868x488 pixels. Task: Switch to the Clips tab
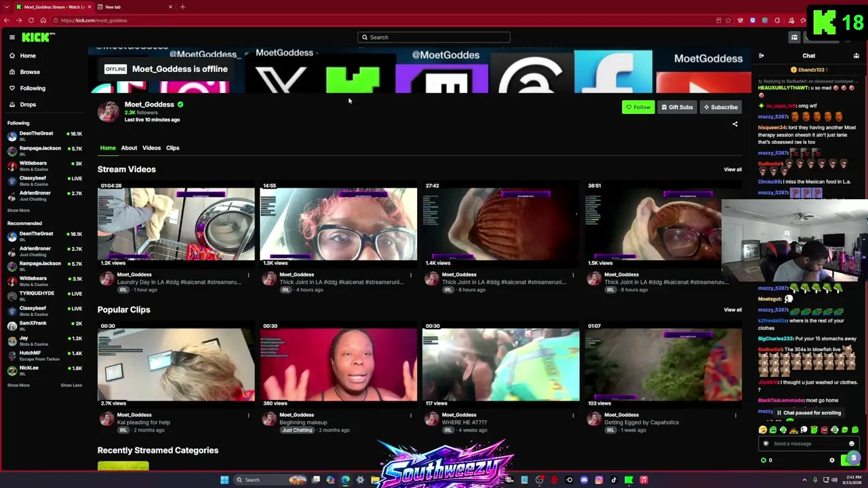coord(173,148)
